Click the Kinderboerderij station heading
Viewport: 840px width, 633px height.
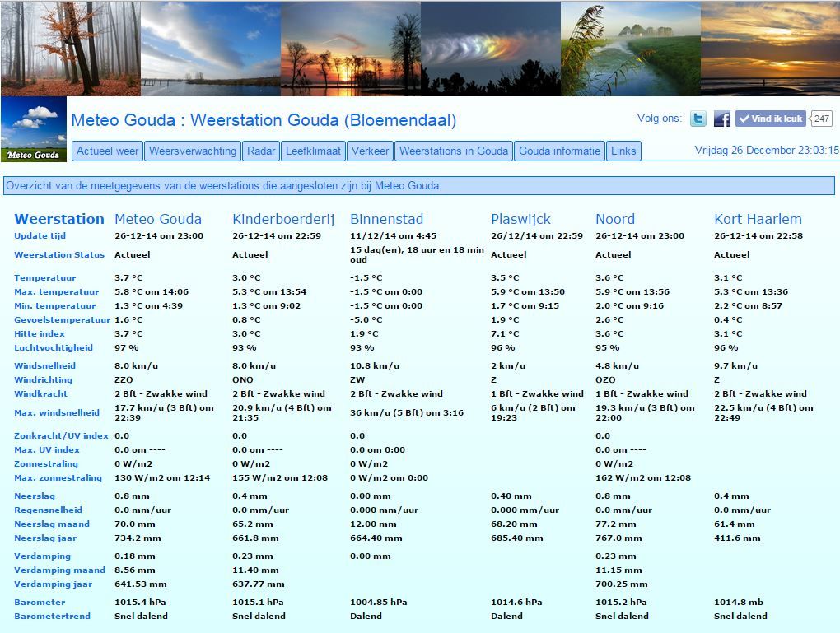click(x=283, y=219)
